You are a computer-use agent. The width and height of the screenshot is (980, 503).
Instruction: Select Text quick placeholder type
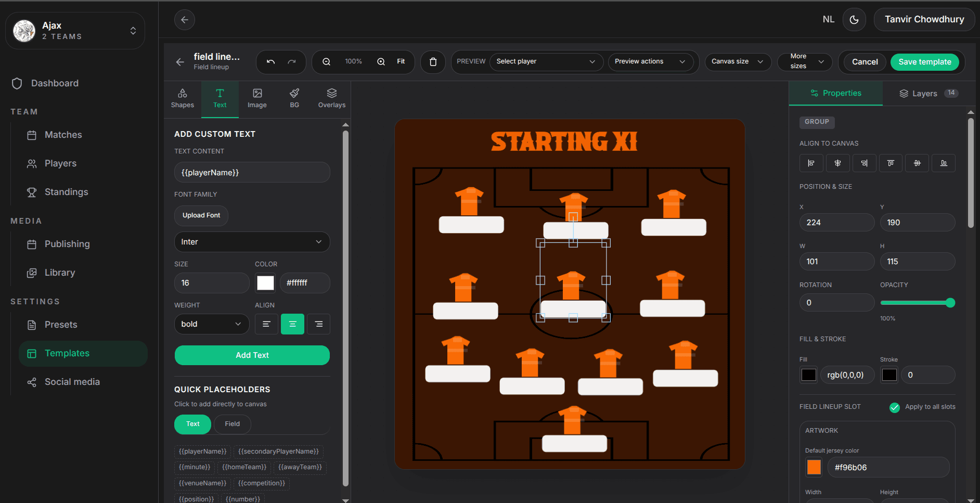(192, 424)
